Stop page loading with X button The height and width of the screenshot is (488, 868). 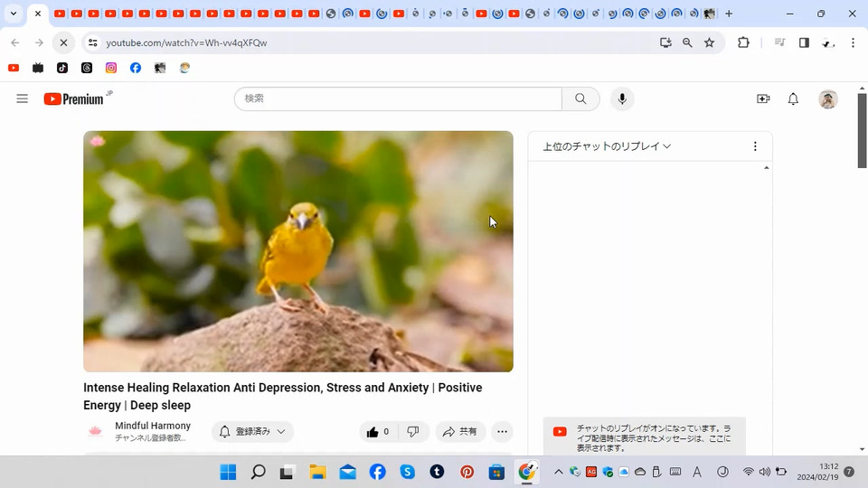(63, 42)
